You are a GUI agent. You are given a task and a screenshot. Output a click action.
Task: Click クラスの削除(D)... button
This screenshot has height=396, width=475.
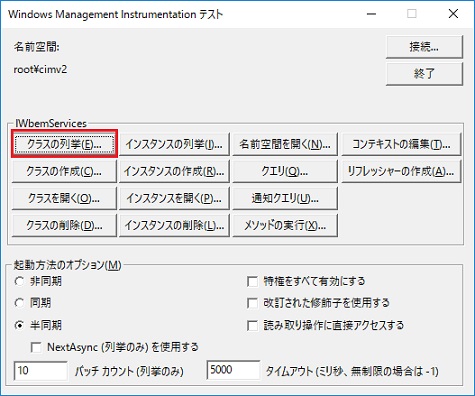coord(64,225)
